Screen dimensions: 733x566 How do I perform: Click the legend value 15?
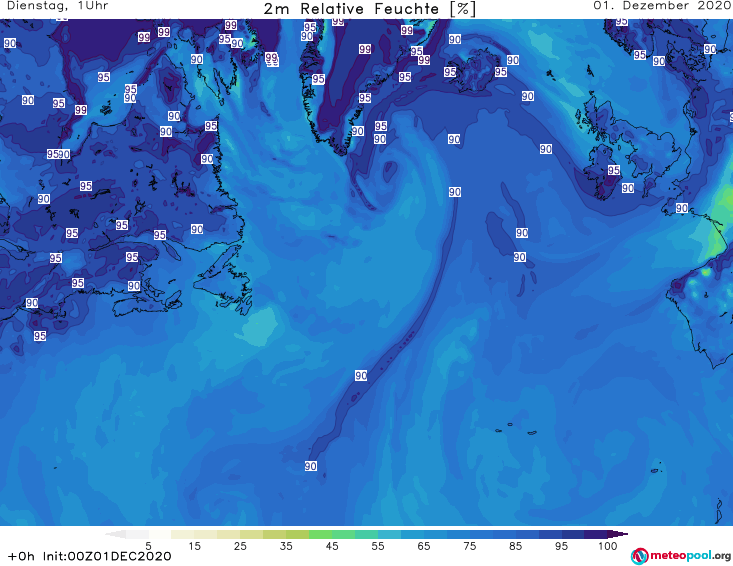pyautogui.click(x=194, y=546)
